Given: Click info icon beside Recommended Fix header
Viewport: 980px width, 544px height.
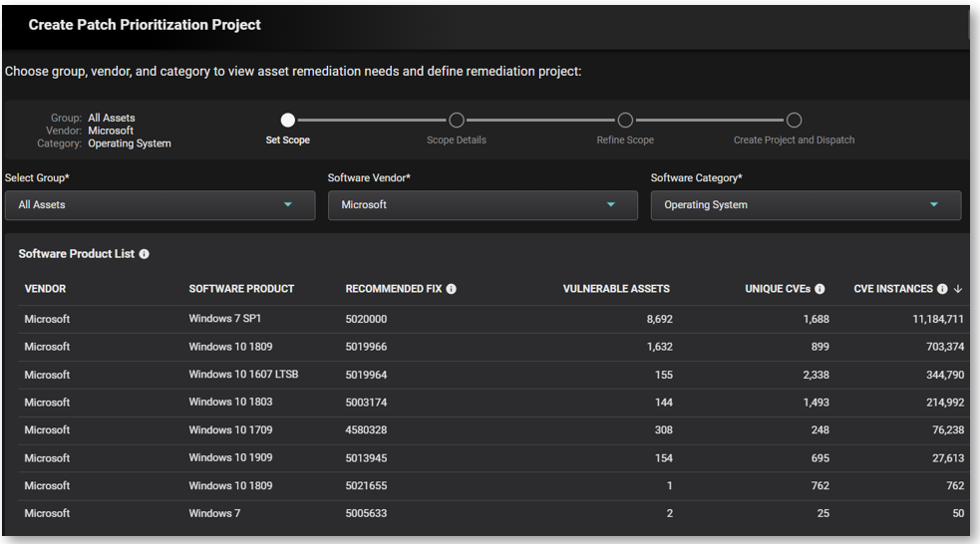Looking at the screenshot, I should [x=452, y=289].
